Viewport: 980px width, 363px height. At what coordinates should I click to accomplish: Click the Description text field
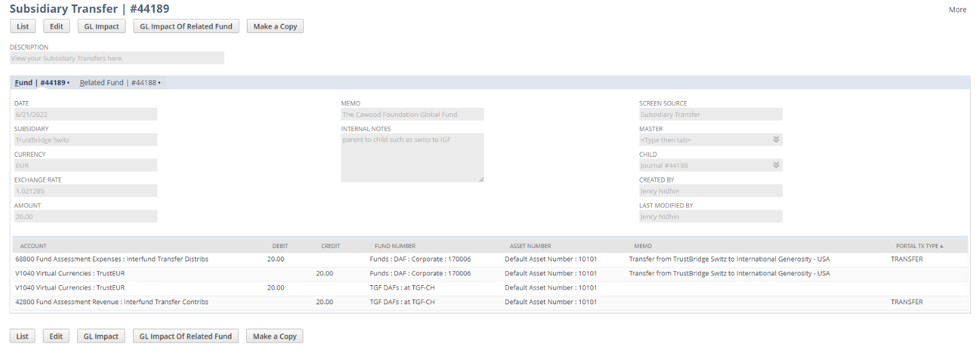click(x=116, y=58)
